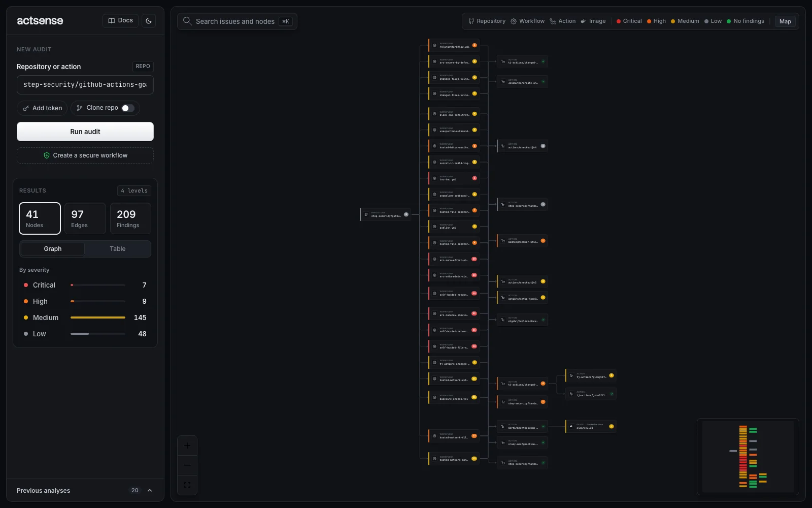812x508 pixels.
Task: Select the actions/checkout@v4 action node
Action: [522, 146]
